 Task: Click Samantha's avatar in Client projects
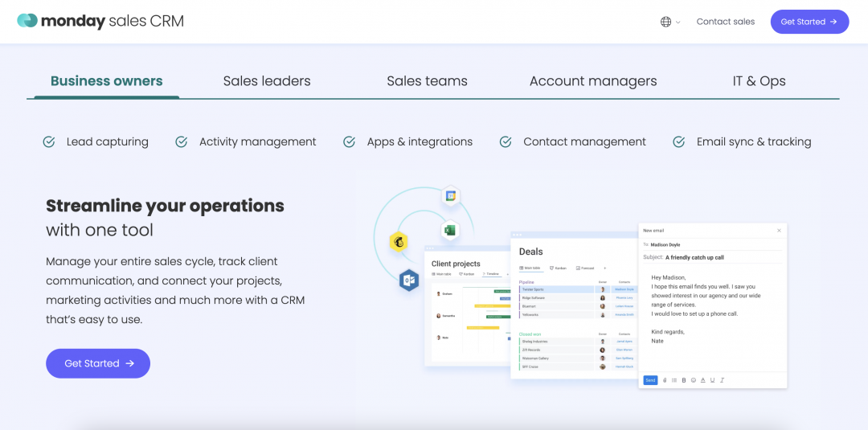point(439,316)
